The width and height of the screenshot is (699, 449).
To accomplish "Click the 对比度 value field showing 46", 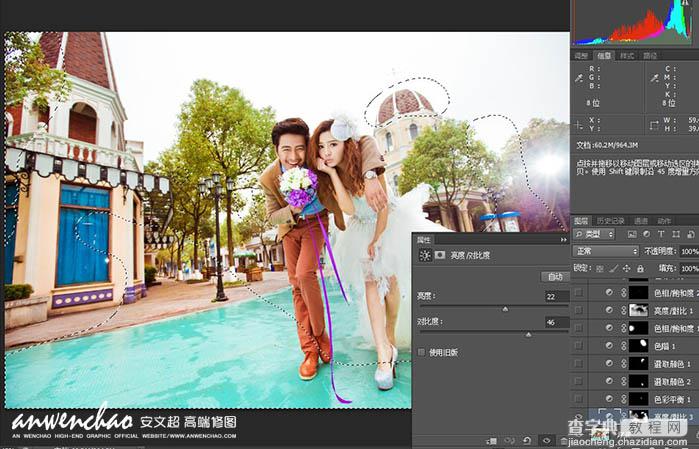I will pos(557,322).
